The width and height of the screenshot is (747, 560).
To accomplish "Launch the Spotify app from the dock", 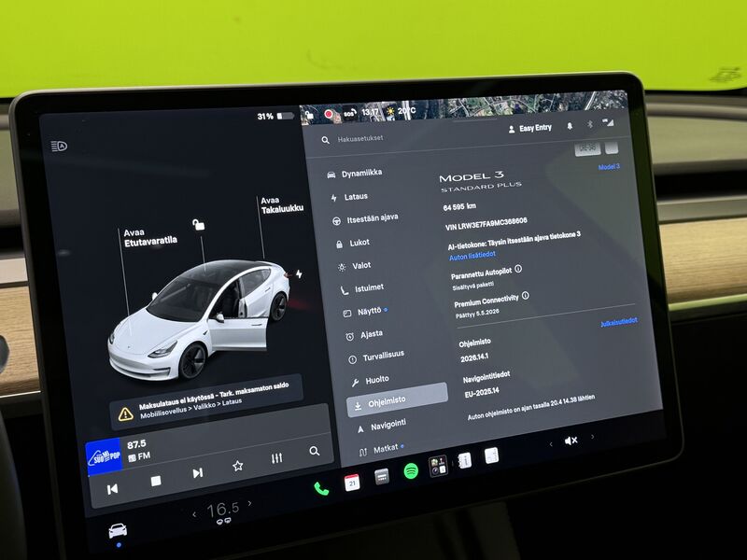I will coord(411,472).
